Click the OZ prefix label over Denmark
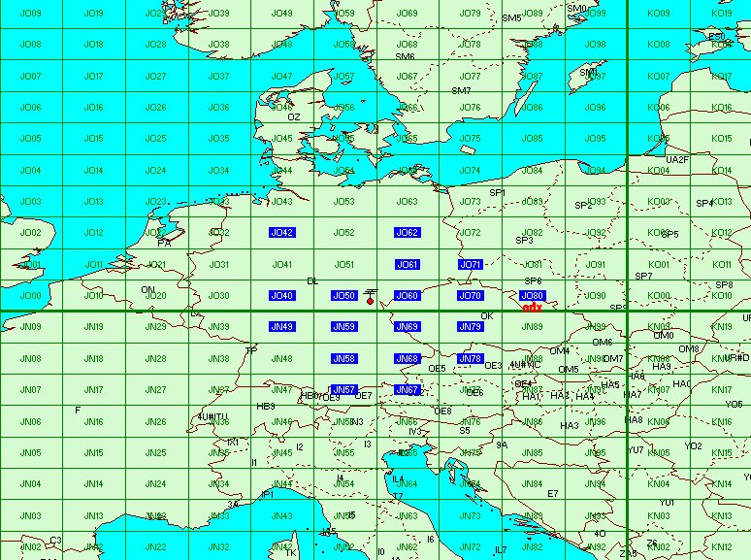 [x=295, y=117]
